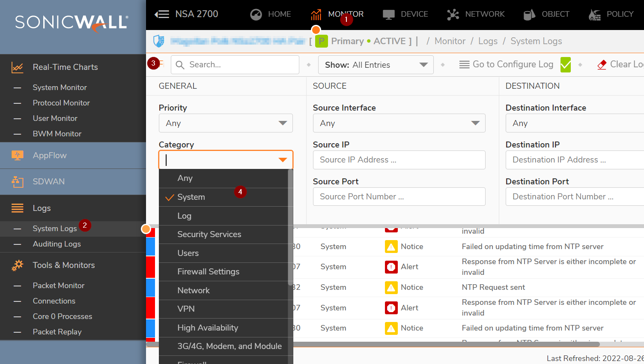Click the horizontal scrollbar under the log table
Viewport: 644px width, 364px height.
click(373, 344)
